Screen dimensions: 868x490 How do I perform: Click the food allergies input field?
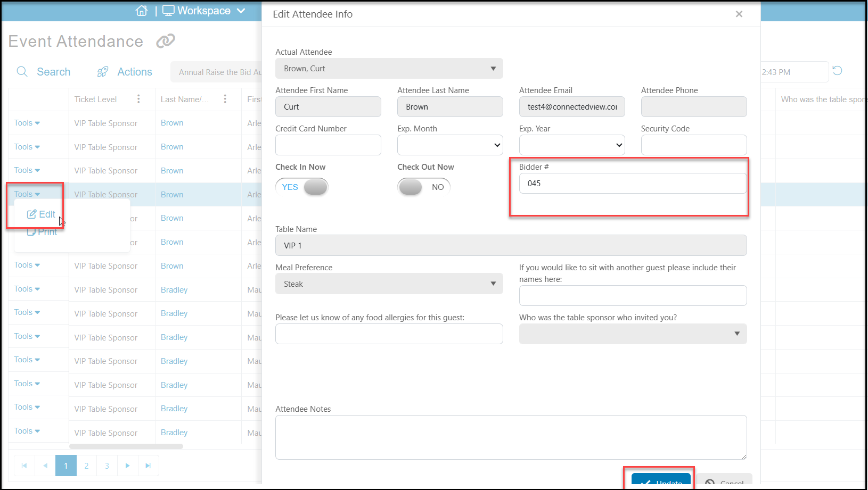(x=389, y=334)
